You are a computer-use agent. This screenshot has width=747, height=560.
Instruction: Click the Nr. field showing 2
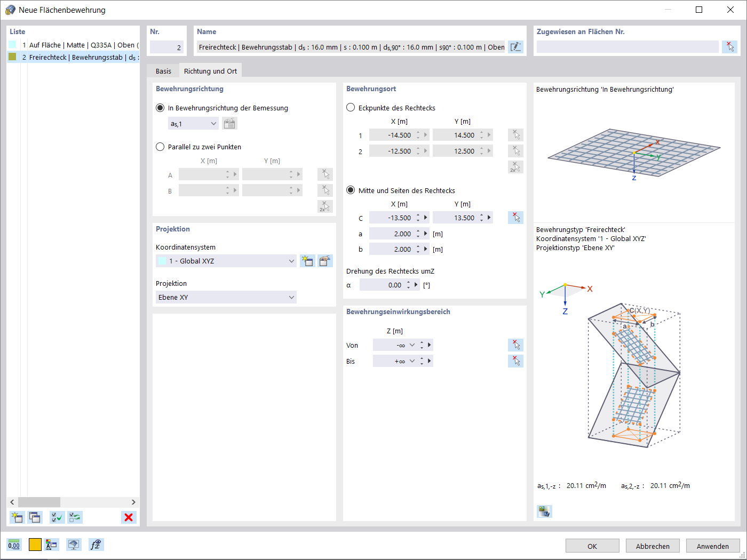click(166, 47)
